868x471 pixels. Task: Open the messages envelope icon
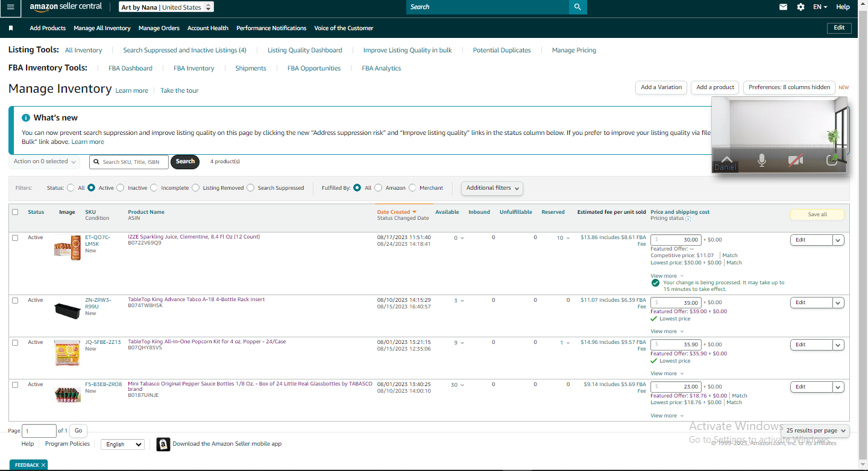click(783, 7)
